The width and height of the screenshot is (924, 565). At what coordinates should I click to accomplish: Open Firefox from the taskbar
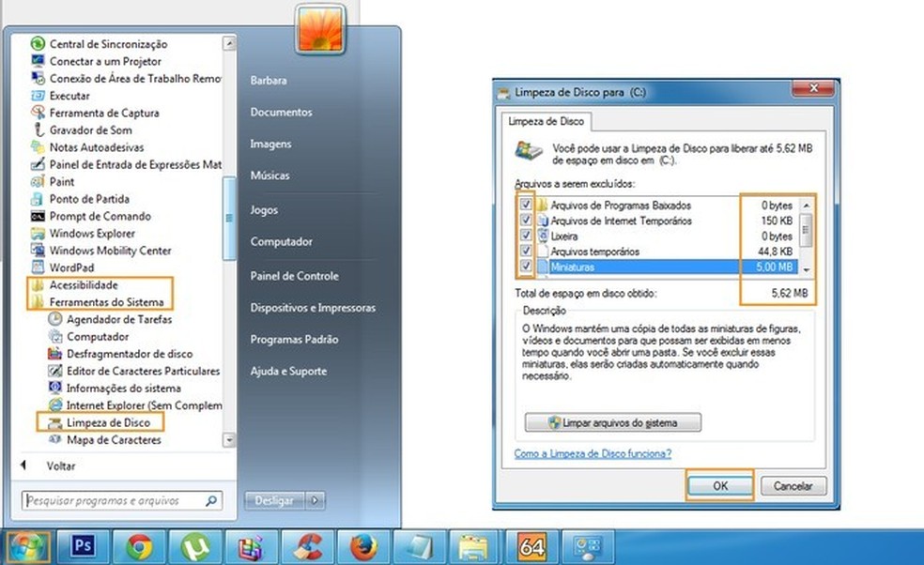pos(363,544)
